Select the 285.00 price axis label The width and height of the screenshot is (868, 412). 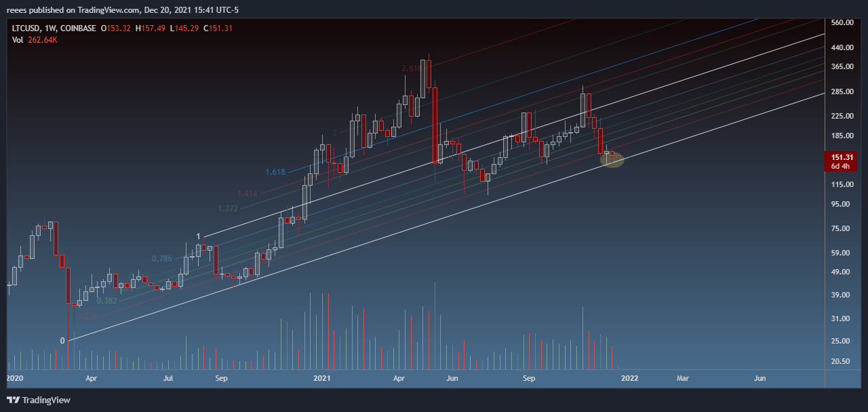click(x=842, y=91)
